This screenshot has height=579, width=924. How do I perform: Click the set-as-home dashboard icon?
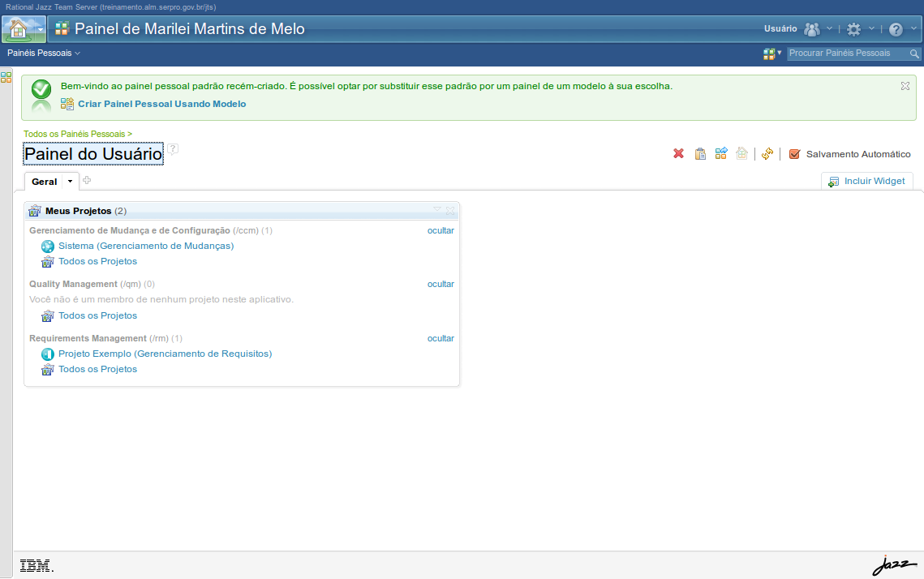tap(742, 154)
